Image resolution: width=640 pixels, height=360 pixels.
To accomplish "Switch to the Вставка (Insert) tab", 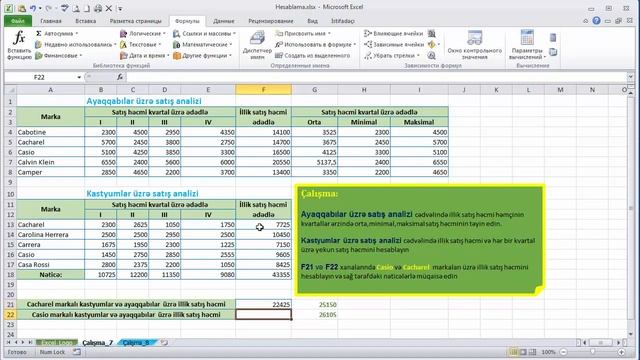I will [86, 21].
